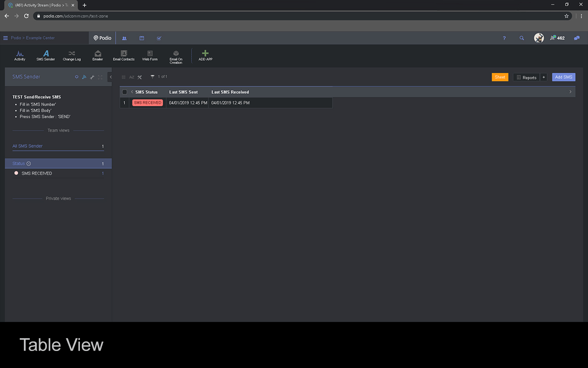Click the filter funnel icon
Image resolution: width=588 pixels, height=368 pixels.
153,77
